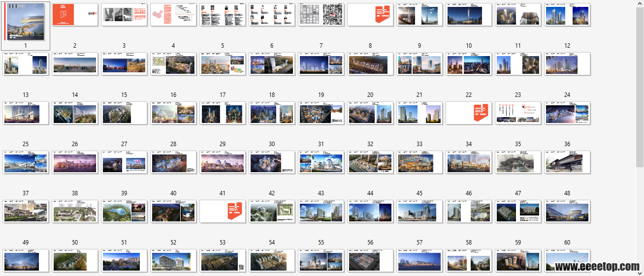Pick slide thumbnail numbered 24

(x=567, y=64)
